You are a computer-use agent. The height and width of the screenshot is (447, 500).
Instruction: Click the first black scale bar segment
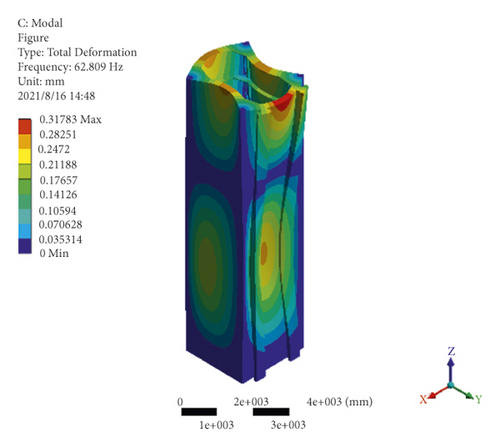coord(199,412)
